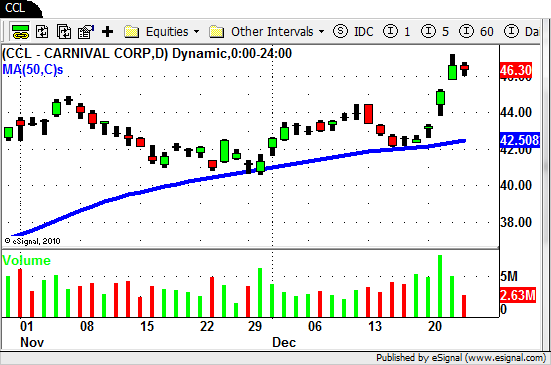The image size is (551, 365).
Task: Click the red 46.30 price marker
Action: 516,71
